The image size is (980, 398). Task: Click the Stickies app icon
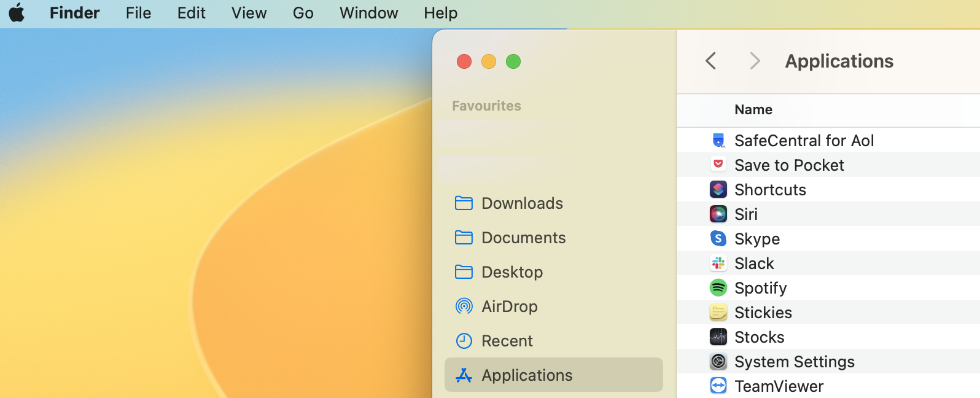click(718, 312)
